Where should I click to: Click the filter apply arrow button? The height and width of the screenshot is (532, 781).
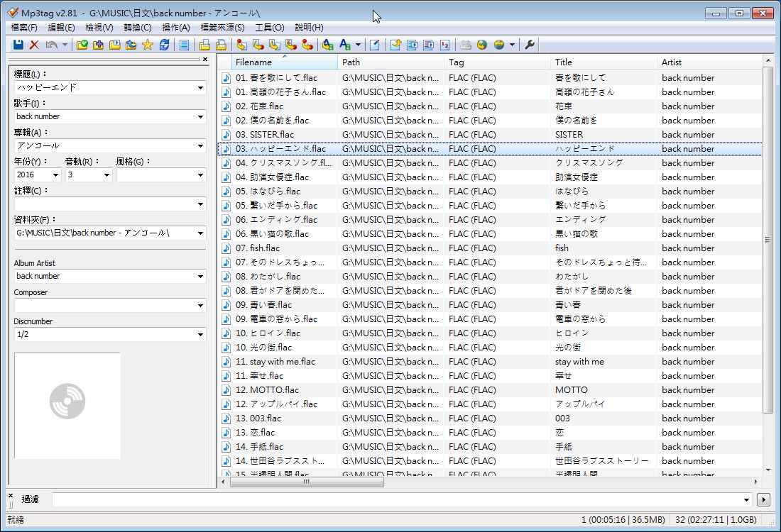point(763,499)
